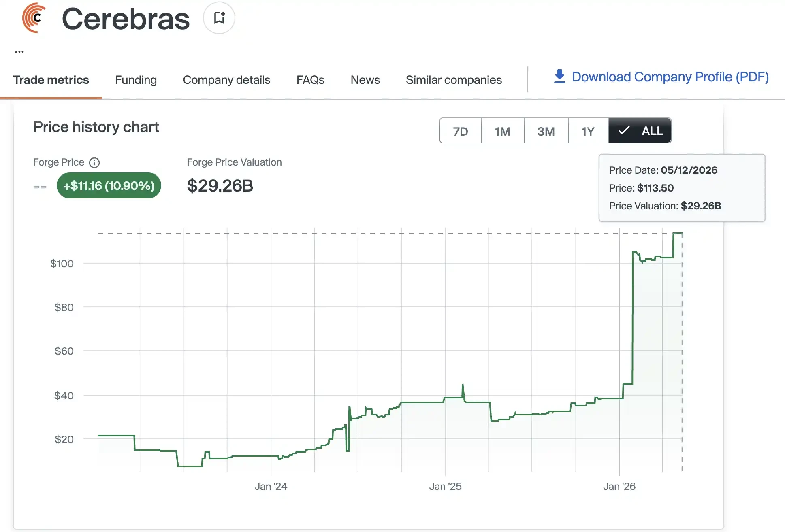This screenshot has width=785, height=532.
Task: Click the Jan '25 x-axis label
Action: tap(445, 486)
